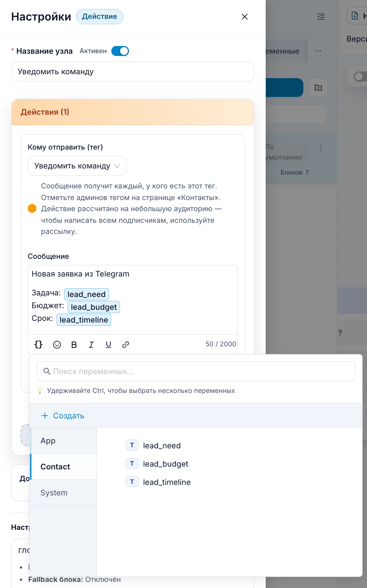Toggle the gray switch on the canvas

[360, 76]
